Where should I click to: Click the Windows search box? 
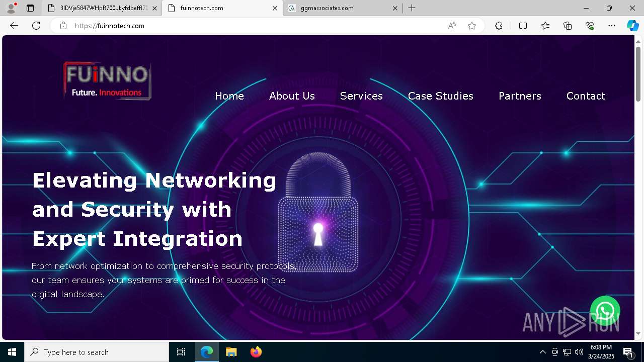(x=97, y=352)
